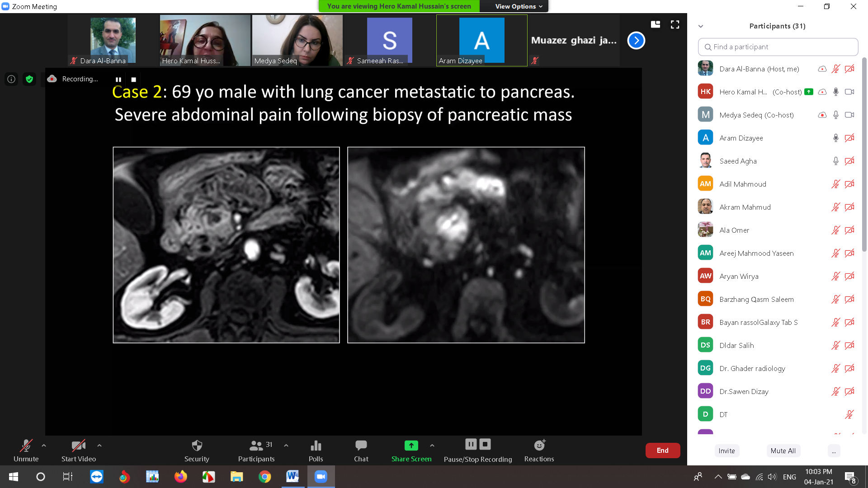The image size is (868, 488).
Task: Click participants list scrollbar
Action: point(864,154)
